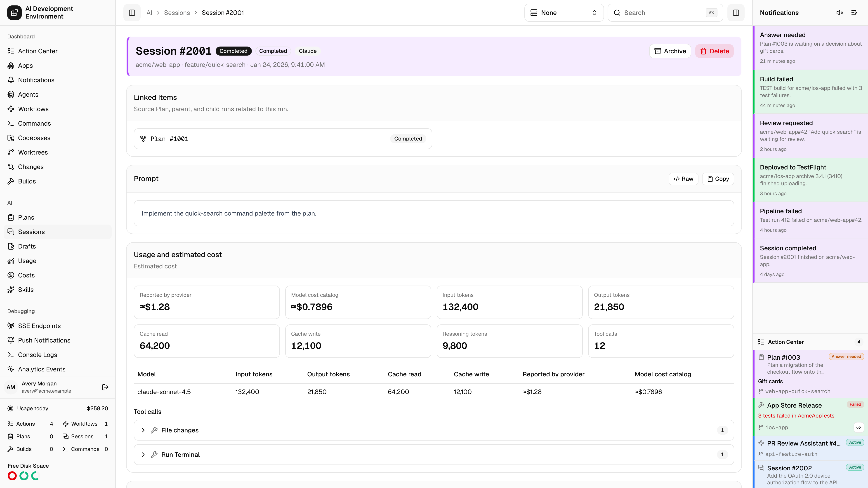The image size is (868, 488).
Task: Open the None environment dropdown
Action: click(x=564, y=13)
